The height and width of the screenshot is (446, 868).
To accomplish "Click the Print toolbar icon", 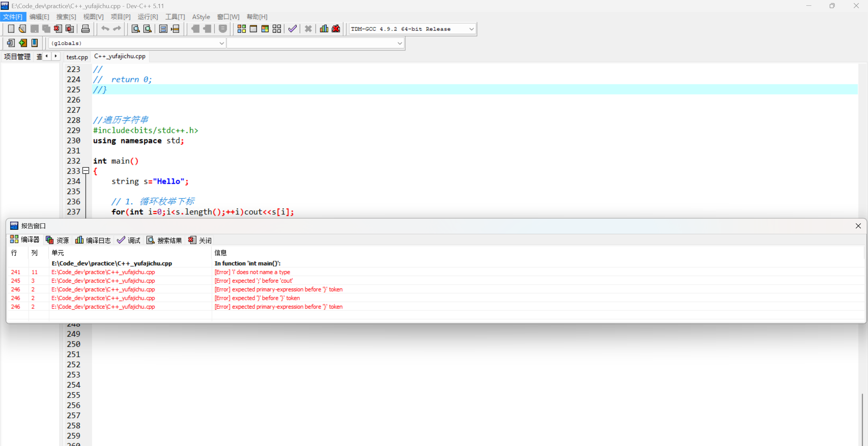I will point(85,29).
